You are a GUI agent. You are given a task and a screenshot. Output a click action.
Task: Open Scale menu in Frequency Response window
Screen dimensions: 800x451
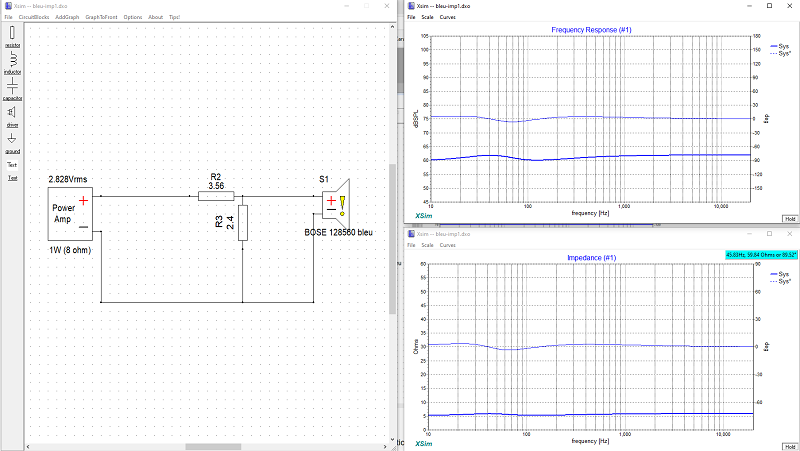point(428,17)
